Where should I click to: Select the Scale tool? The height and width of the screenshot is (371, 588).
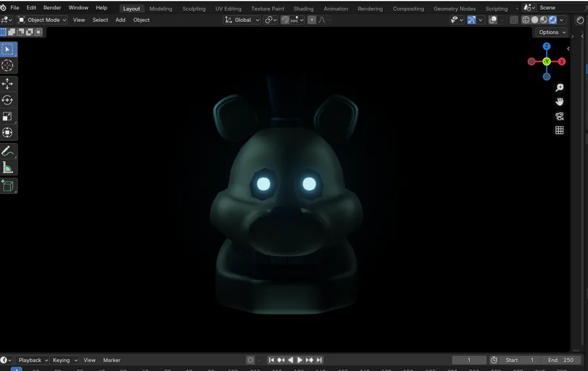pos(7,116)
